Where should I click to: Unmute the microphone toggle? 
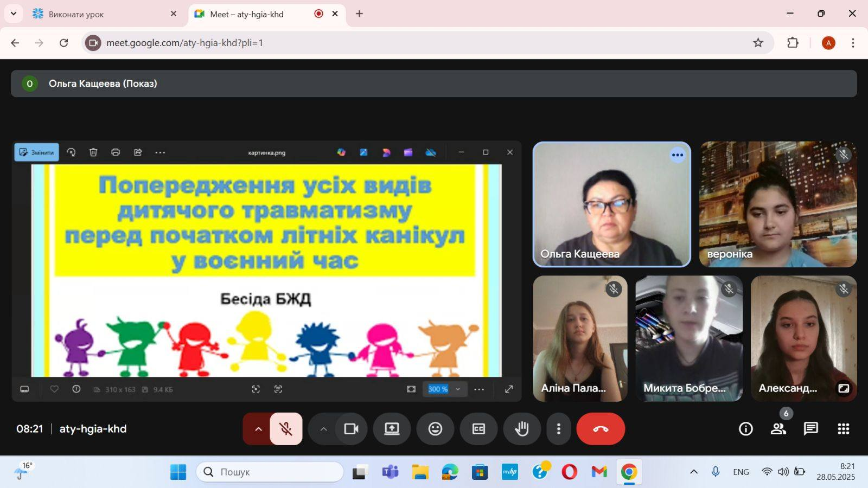tap(286, 429)
